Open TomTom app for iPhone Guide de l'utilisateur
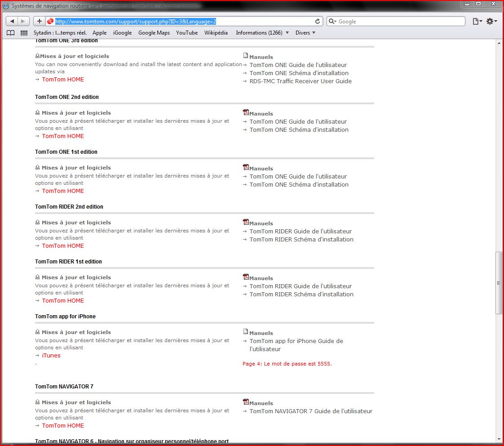The image size is (504, 446). pos(296,345)
